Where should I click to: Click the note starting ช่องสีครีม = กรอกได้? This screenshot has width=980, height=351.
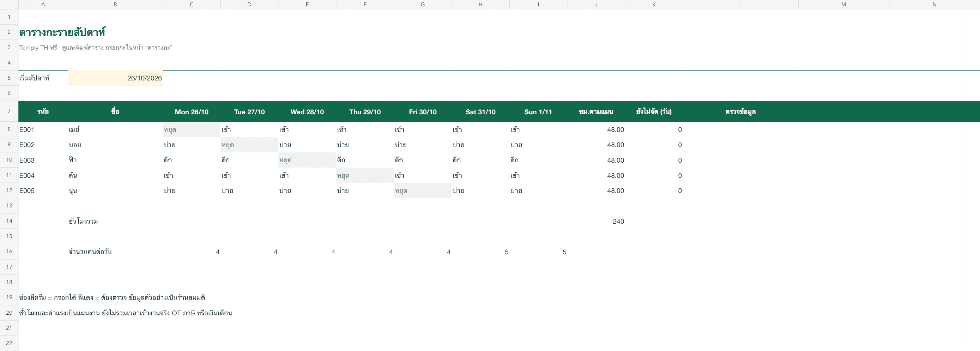pyautogui.click(x=112, y=297)
